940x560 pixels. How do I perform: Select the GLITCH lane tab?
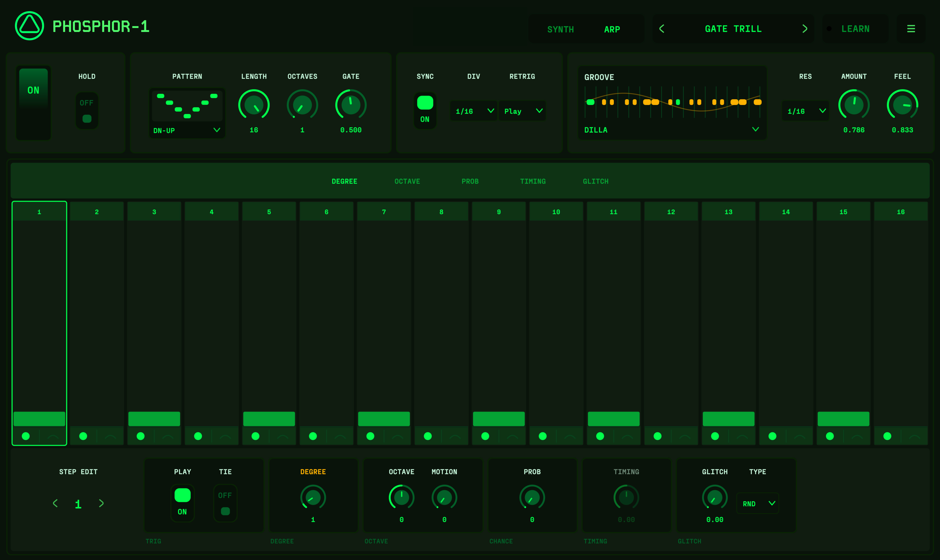pyautogui.click(x=596, y=182)
